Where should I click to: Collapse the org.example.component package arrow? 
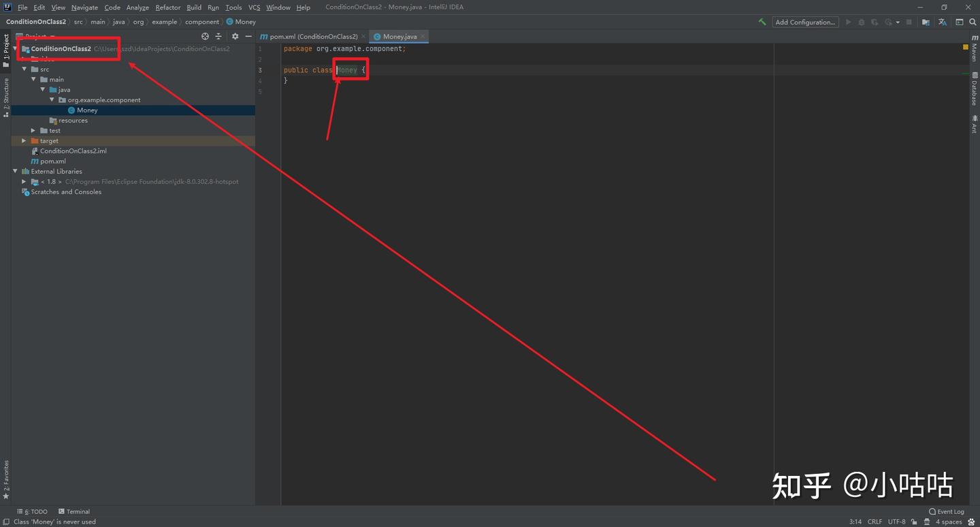(x=52, y=100)
